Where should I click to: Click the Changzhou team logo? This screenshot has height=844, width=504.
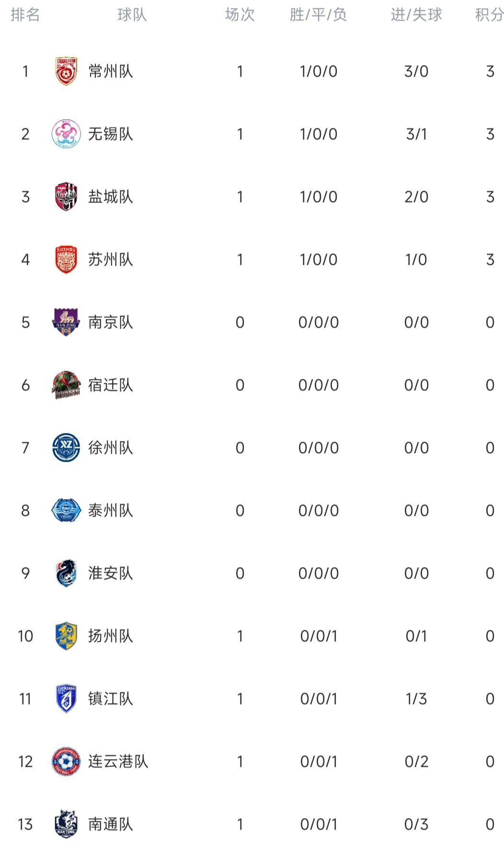tap(66, 72)
